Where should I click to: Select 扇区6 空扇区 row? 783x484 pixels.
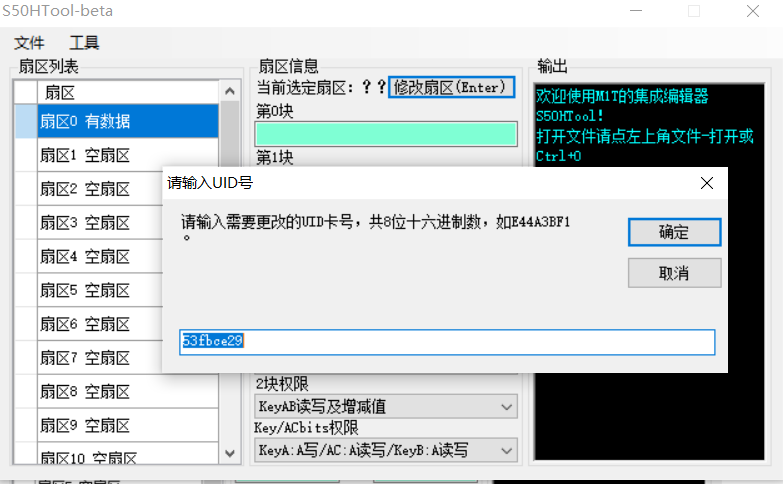coord(100,324)
